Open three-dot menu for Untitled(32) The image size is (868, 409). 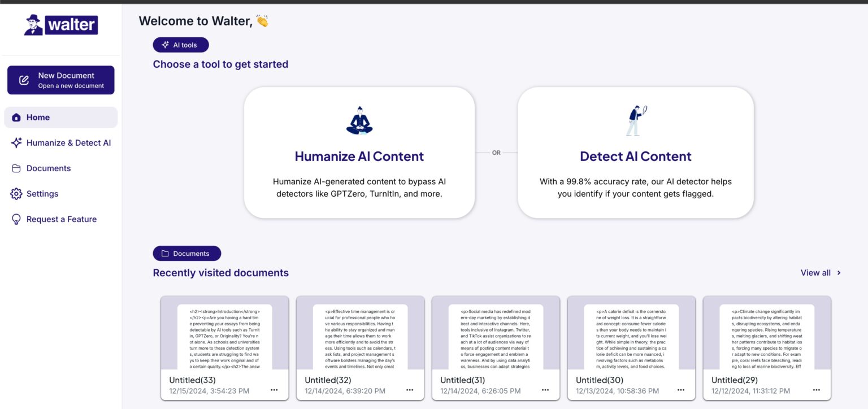410,390
